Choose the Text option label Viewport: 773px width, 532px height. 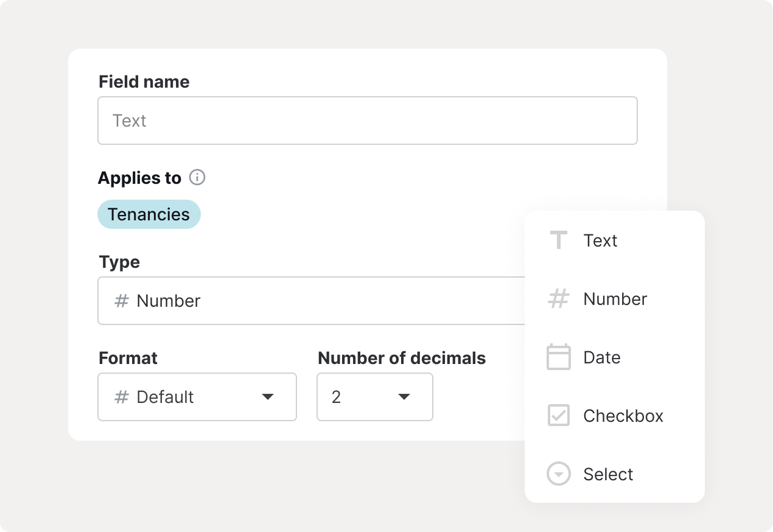[x=600, y=240]
